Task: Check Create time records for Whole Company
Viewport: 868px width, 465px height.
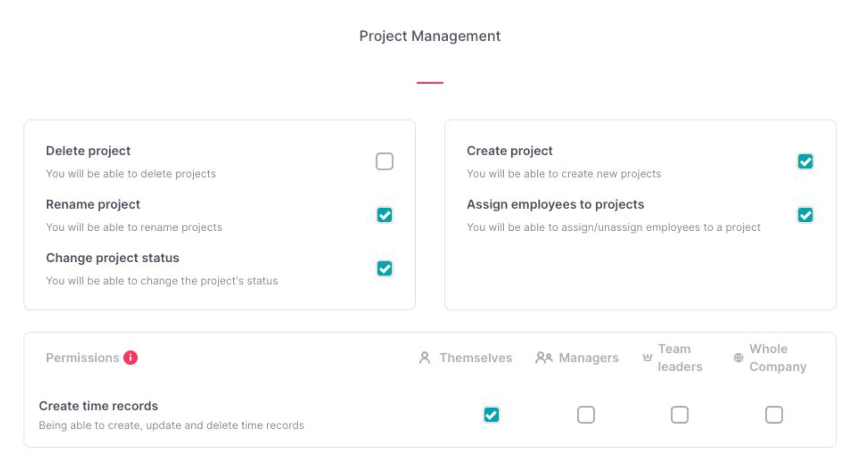Action: click(774, 415)
